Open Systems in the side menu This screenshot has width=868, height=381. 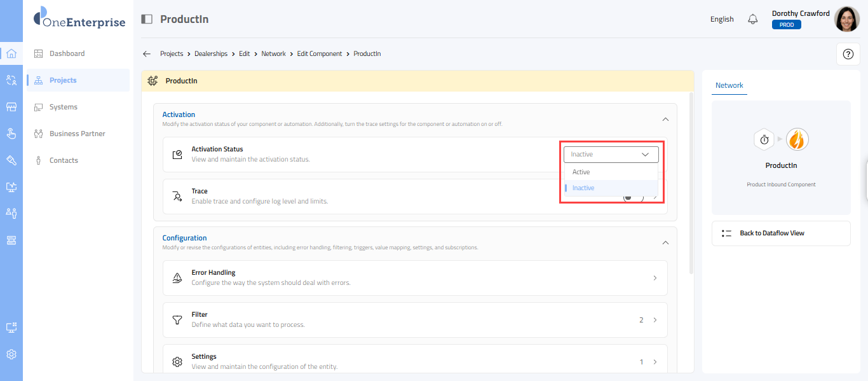(64, 107)
